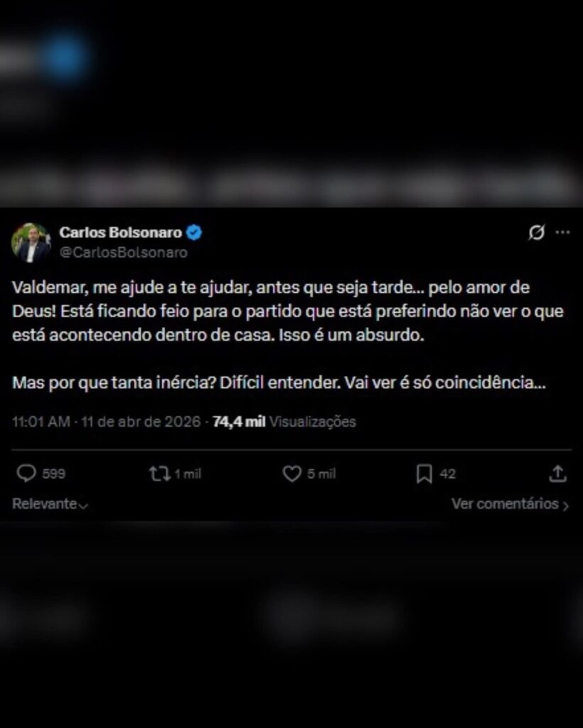Expand the Relevante sort dropdown
This screenshot has height=728, width=583.
[50, 504]
